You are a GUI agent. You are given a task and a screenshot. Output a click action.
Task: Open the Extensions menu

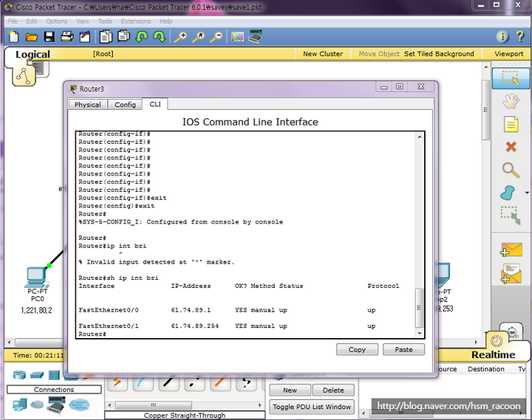pyautogui.click(x=136, y=21)
